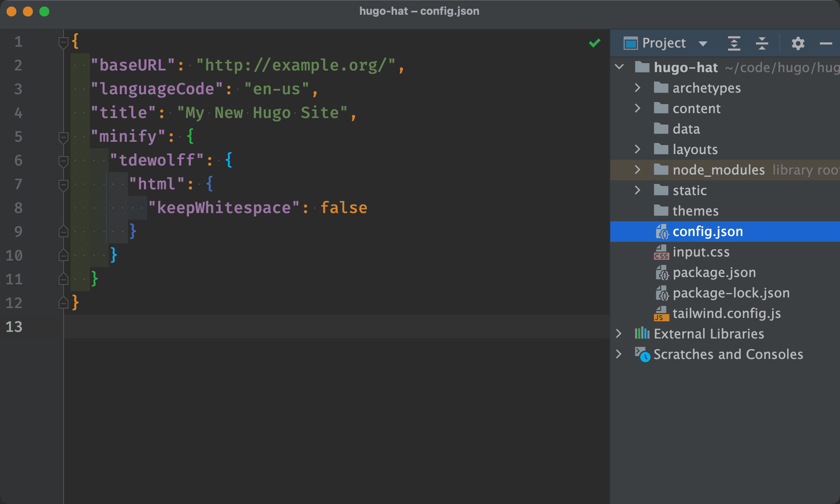
Task: Click the input.css file type icon
Action: (661, 252)
